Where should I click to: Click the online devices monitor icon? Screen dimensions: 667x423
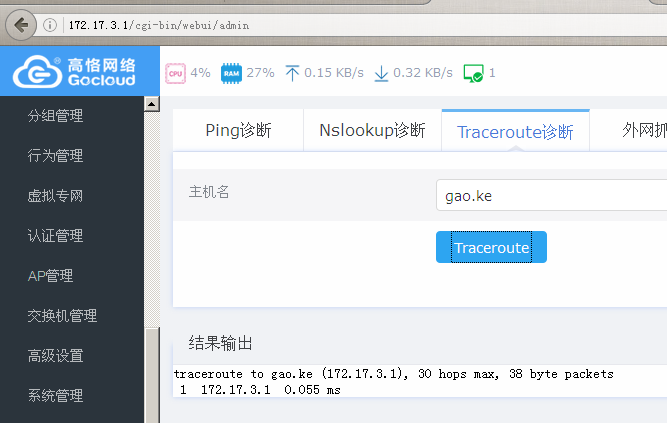[x=473, y=73]
